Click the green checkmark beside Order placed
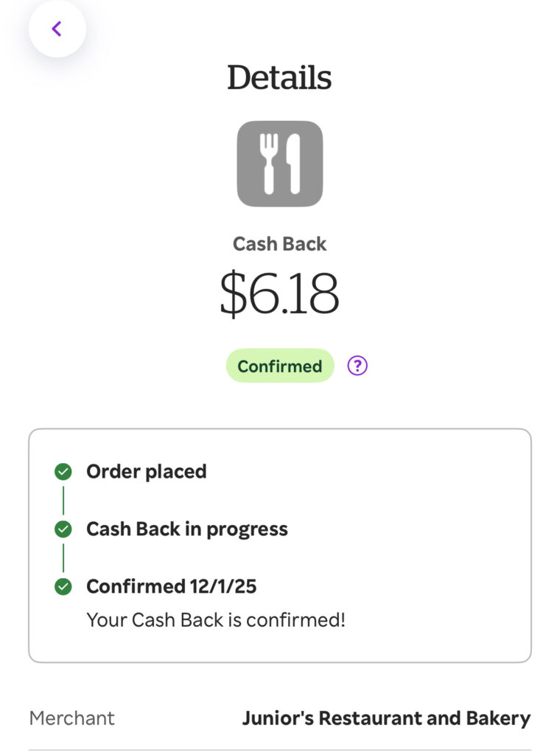This screenshot has width=560, height=755. pos(63,472)
